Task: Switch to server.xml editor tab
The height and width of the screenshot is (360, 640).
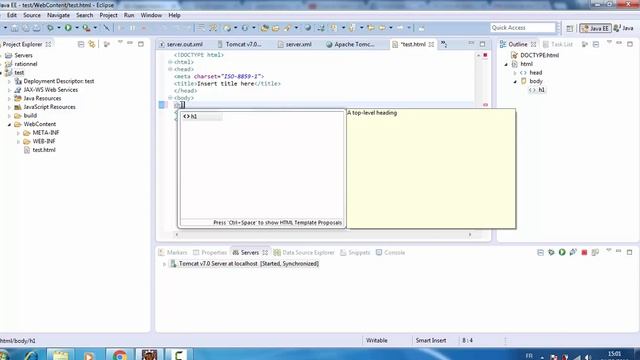Action: coord(298,44)
